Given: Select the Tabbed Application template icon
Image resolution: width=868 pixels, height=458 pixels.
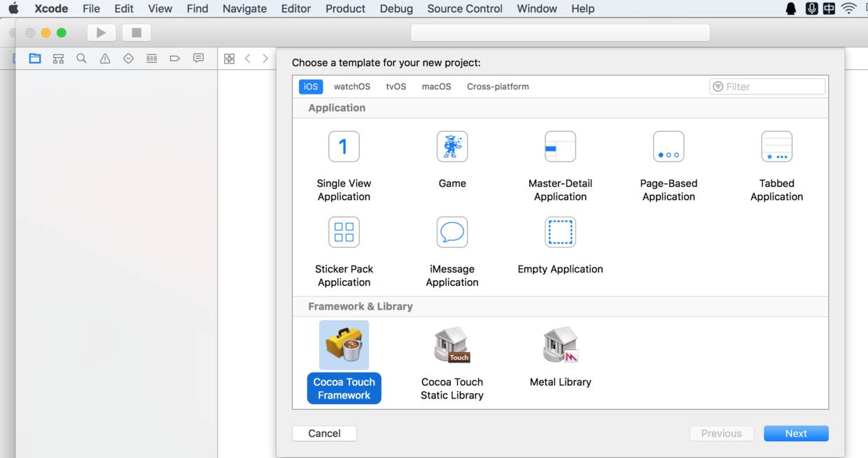Looking at the screenshot, I should [777, 146].
